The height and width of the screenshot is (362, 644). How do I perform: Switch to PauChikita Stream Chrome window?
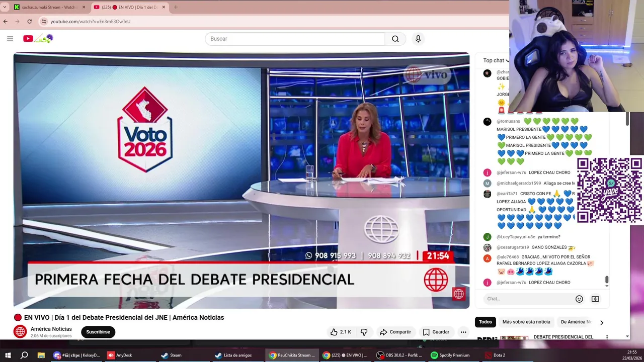292,355
